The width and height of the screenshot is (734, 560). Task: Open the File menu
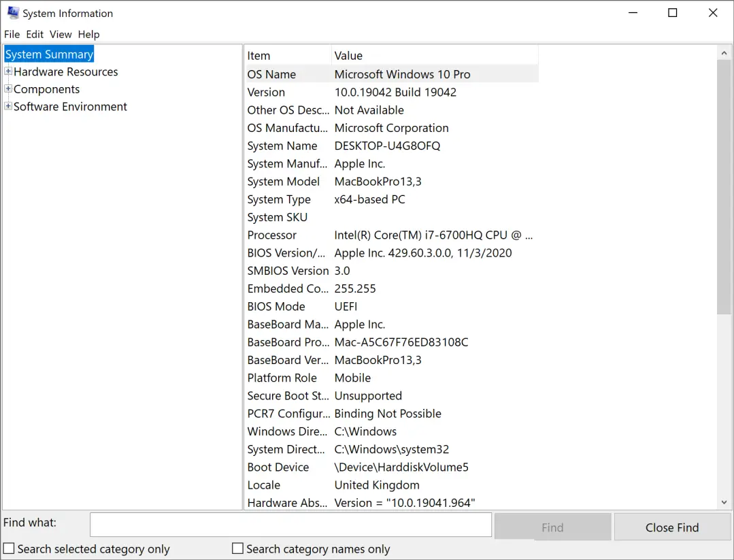pos(12,34)
